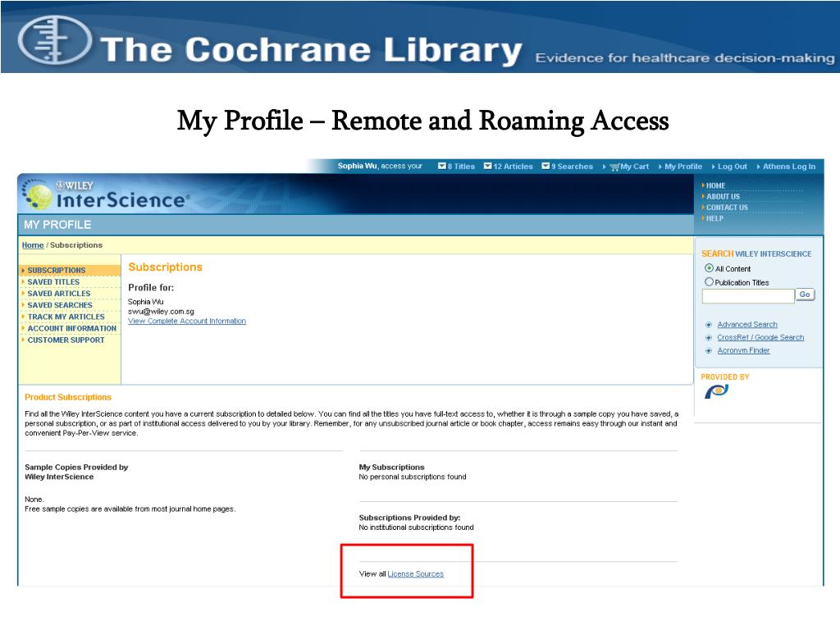Viewport: 840px width, 630px height.
Task: Click 'No personal subscriptions found' text
Action: (413, 477)
